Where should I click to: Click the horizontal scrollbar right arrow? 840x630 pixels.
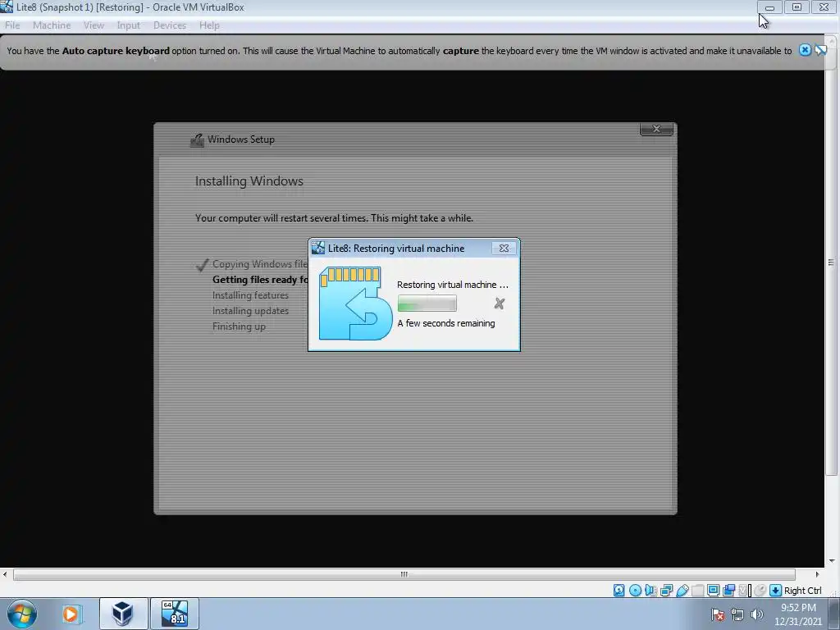[x=818, y=574]
